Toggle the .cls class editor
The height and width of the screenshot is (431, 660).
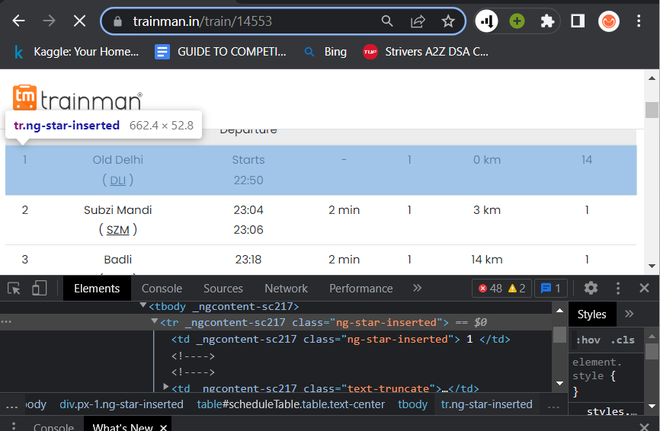pos(623,340)
